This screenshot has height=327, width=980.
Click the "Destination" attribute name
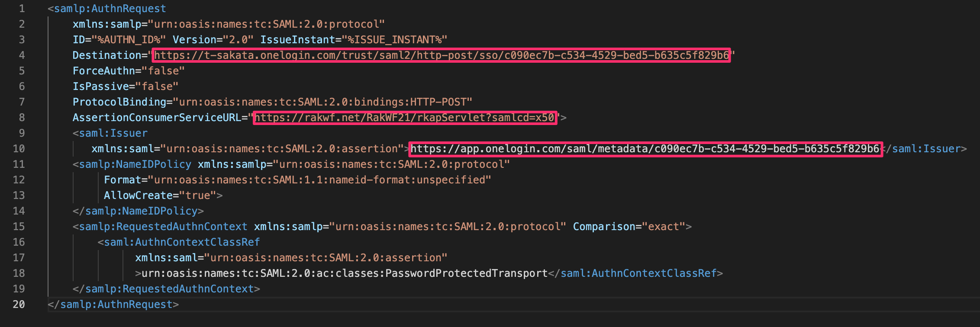[107, 55]
